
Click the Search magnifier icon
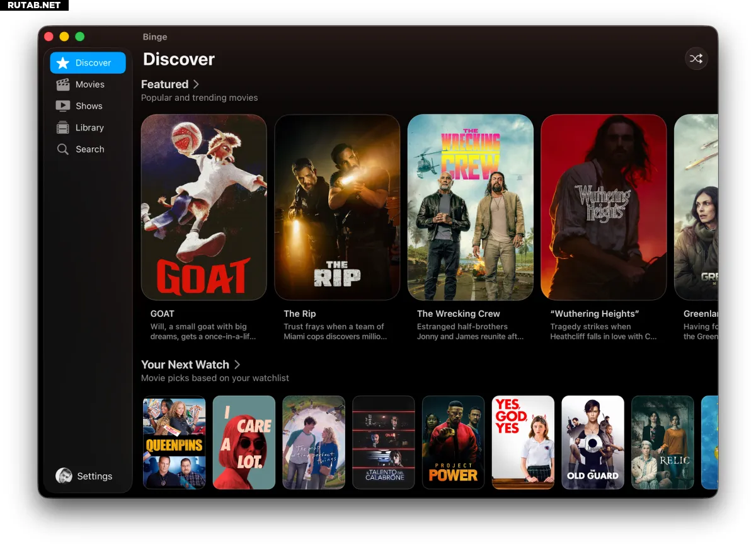[63, 149]
